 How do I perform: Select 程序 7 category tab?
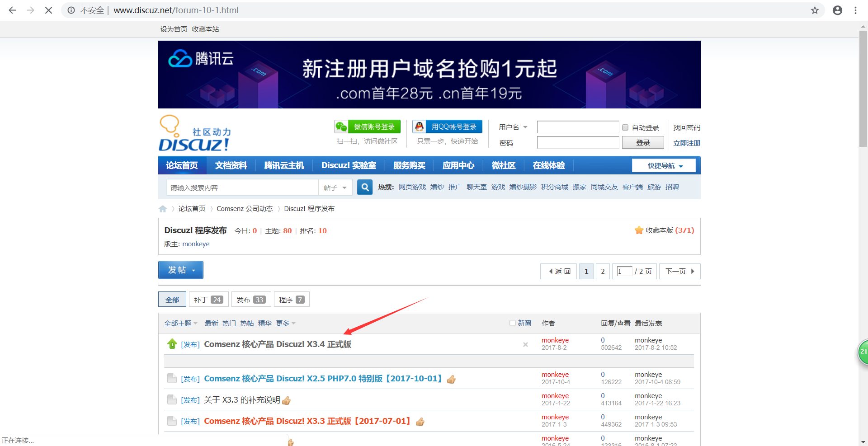(x=292, y=300)
